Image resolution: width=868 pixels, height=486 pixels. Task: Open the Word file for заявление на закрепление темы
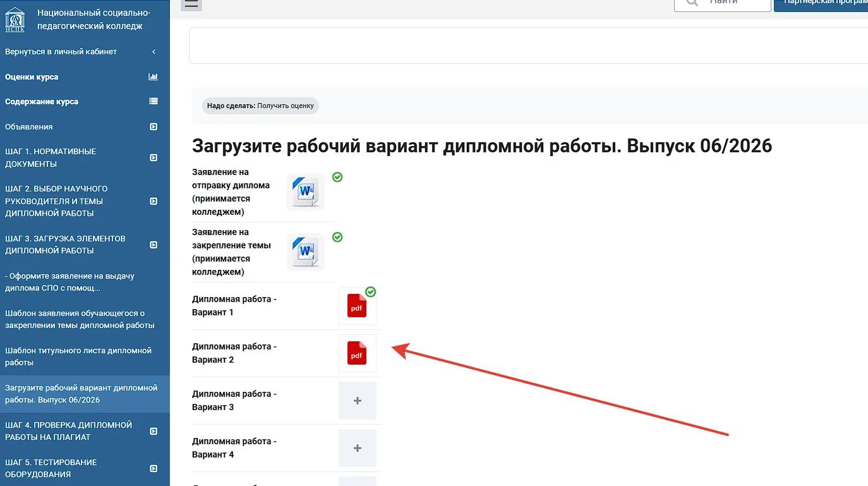coord(306,252)
